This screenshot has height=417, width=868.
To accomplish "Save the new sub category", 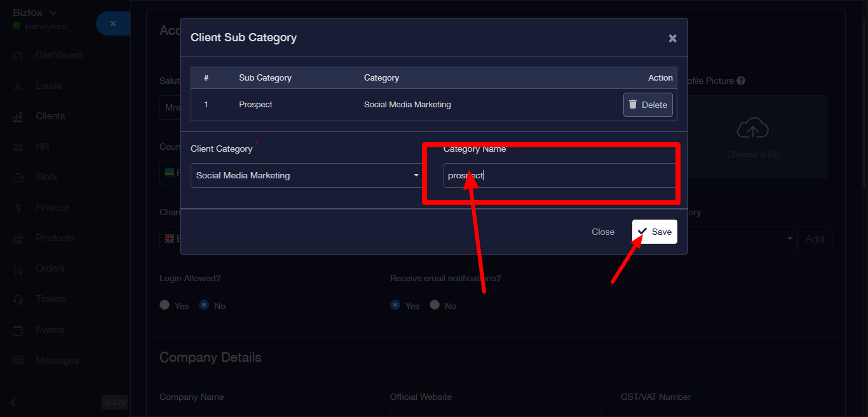I will click(654, 232).
